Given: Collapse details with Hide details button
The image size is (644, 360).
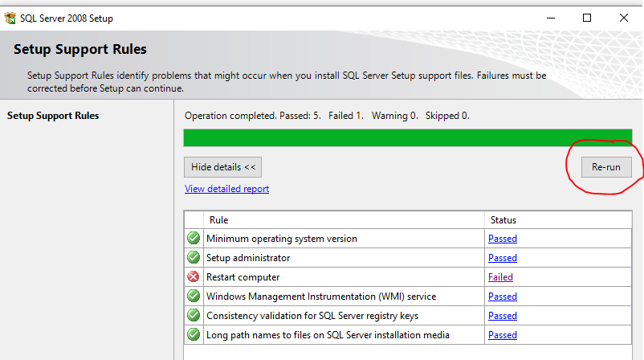Looking at the screenshot, I should (x=222, y=167).
